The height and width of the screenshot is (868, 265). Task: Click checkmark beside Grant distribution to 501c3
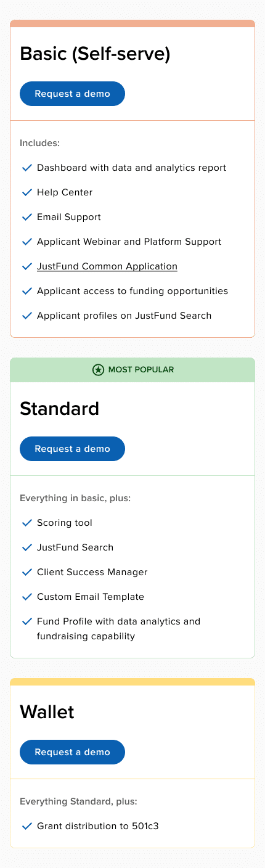(x=26, y=826)
